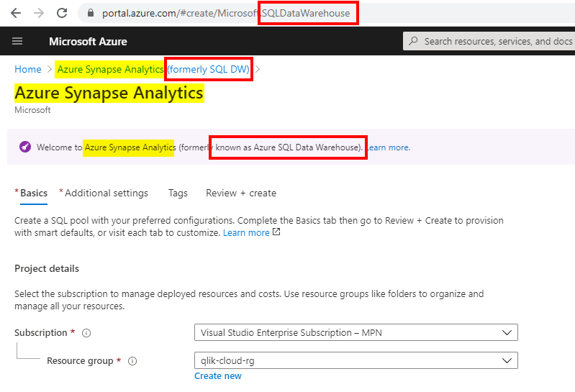
Task: Click the Subscription info icon
Action: (86, 333)
